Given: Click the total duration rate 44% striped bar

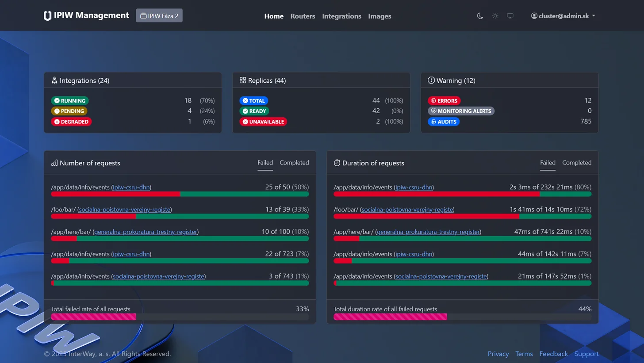Looking at the screenshot, I should click(x=390, y=317).
